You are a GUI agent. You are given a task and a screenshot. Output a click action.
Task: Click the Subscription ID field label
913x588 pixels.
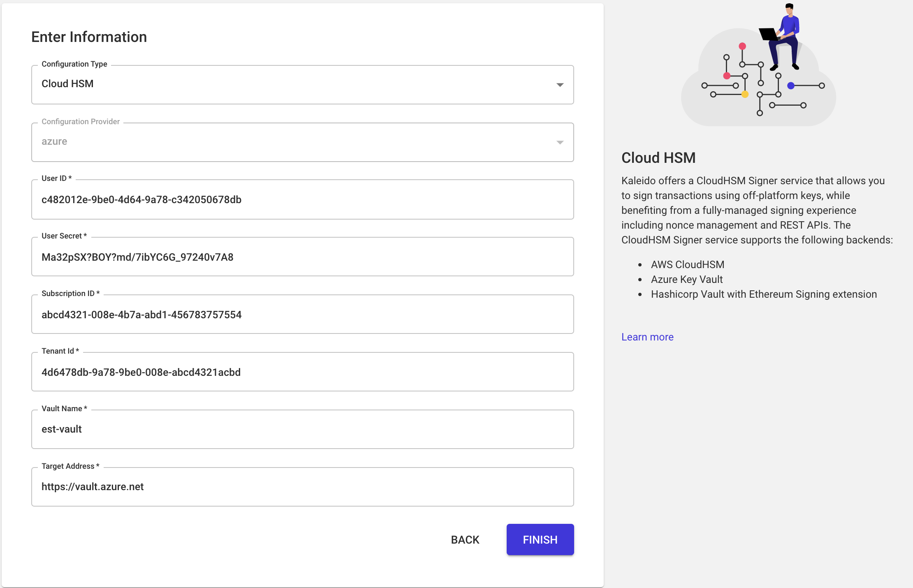point(70,294)
